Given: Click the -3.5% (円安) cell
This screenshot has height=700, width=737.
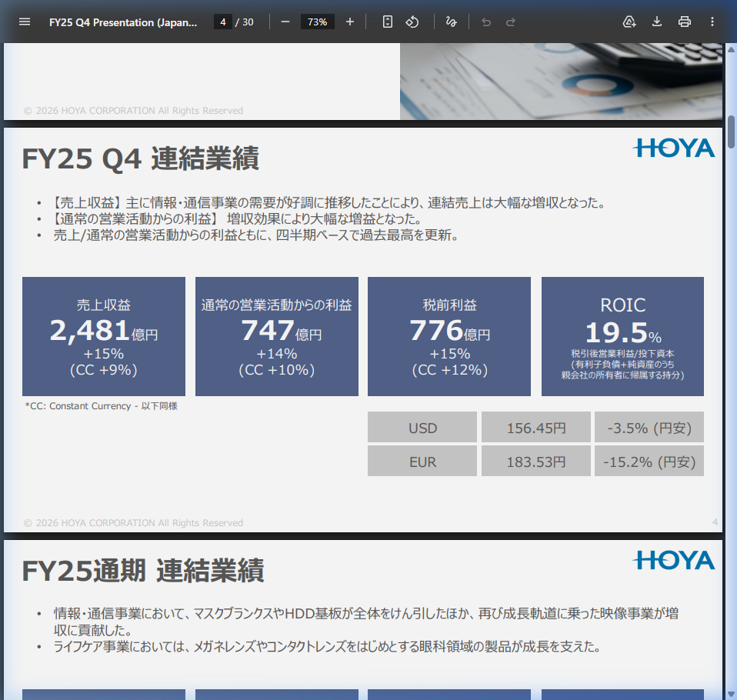Looking at the screenshot, I should [x=649, y=427].
